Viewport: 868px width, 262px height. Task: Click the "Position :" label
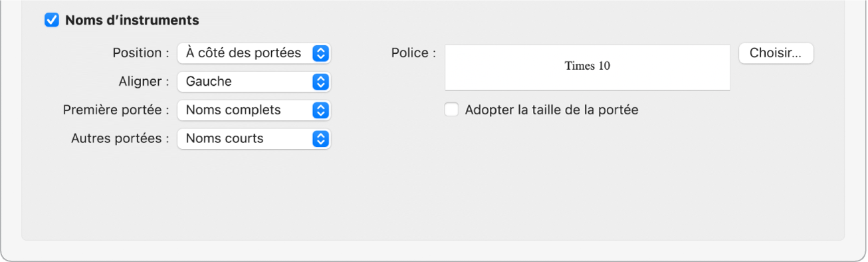pos(141,53)
